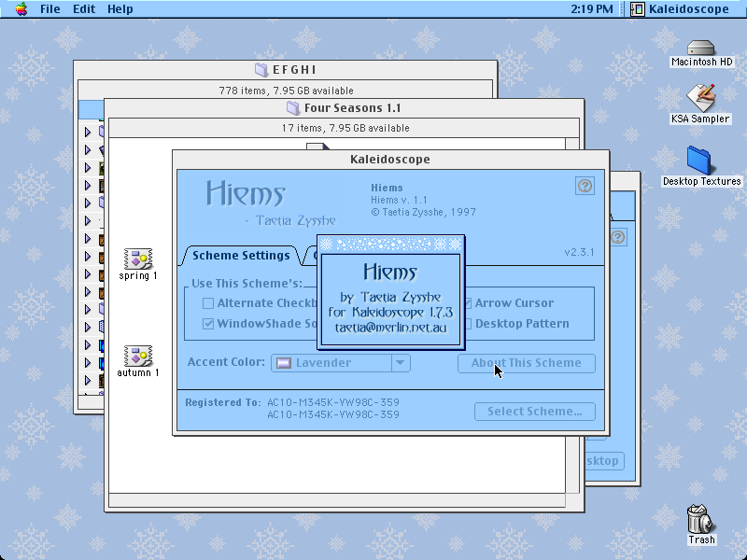Click the "17 items, 7.95 GB available" text
Viewport: 747px width, 560px height.
pos(345,128)
